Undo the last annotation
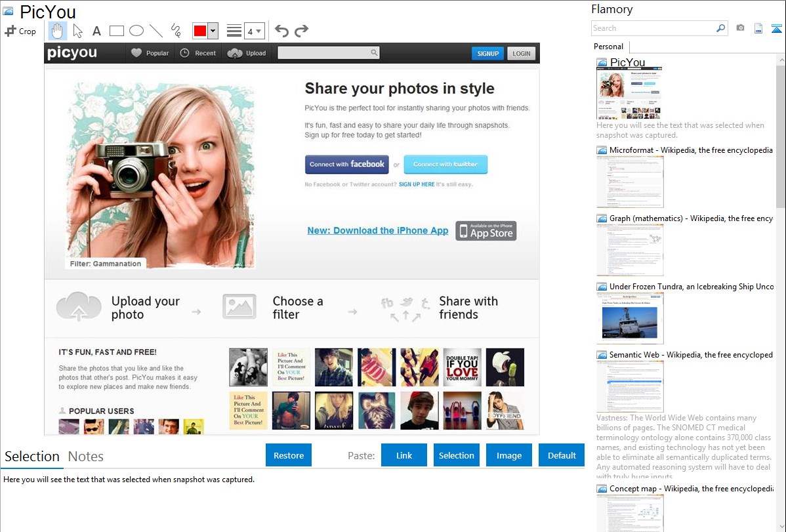786x532 pixels. (x=281, y=31)
